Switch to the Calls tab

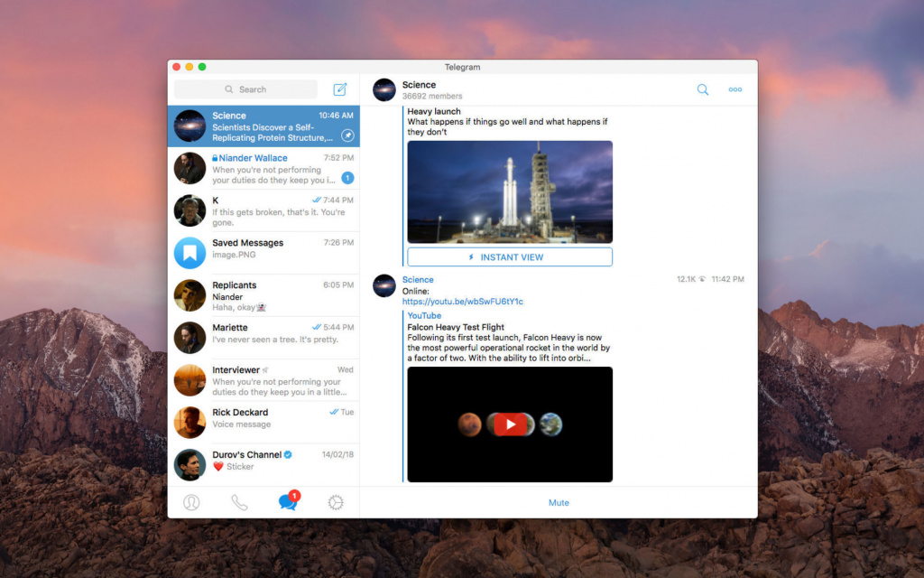239,503
